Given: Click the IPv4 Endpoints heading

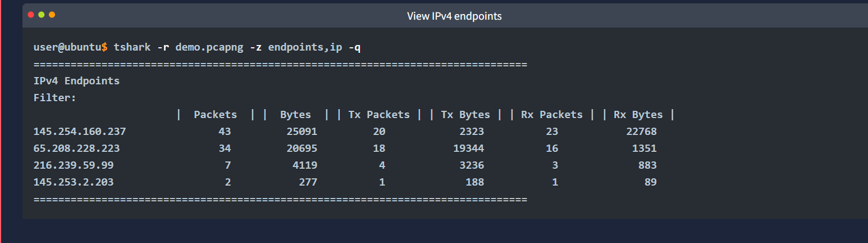Looking at the screenshot, I should click(76, 81).
